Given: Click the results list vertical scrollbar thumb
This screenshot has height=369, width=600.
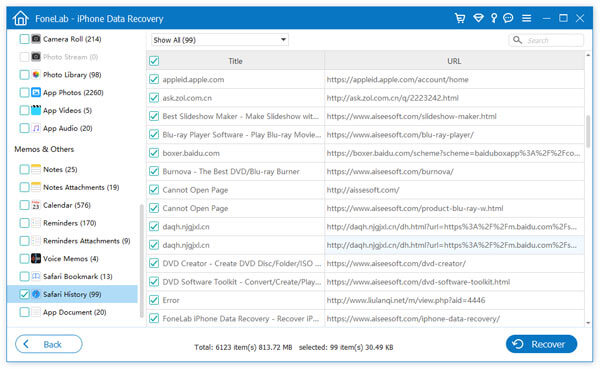Looking at the screenshot, I should pos(588,131).
